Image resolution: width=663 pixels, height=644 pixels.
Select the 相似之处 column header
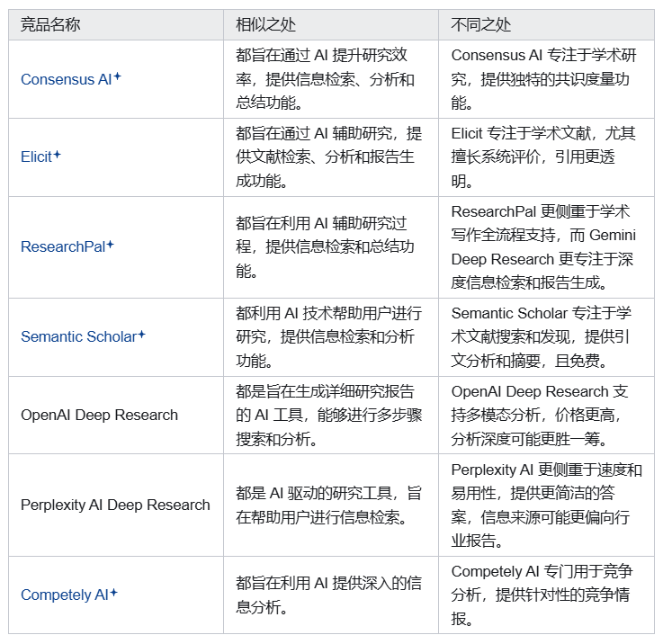coord(331,25)
